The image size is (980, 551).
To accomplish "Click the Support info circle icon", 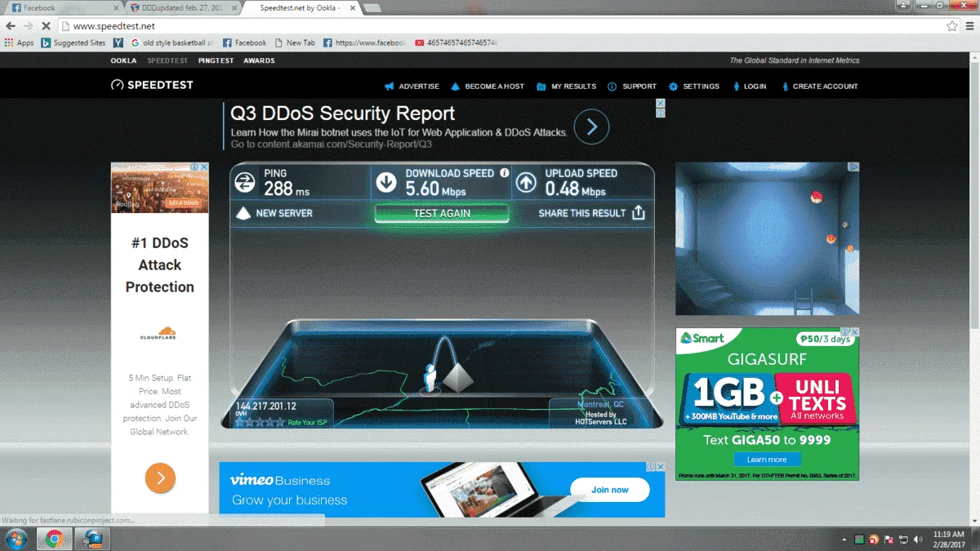I will tap(612, 87).
